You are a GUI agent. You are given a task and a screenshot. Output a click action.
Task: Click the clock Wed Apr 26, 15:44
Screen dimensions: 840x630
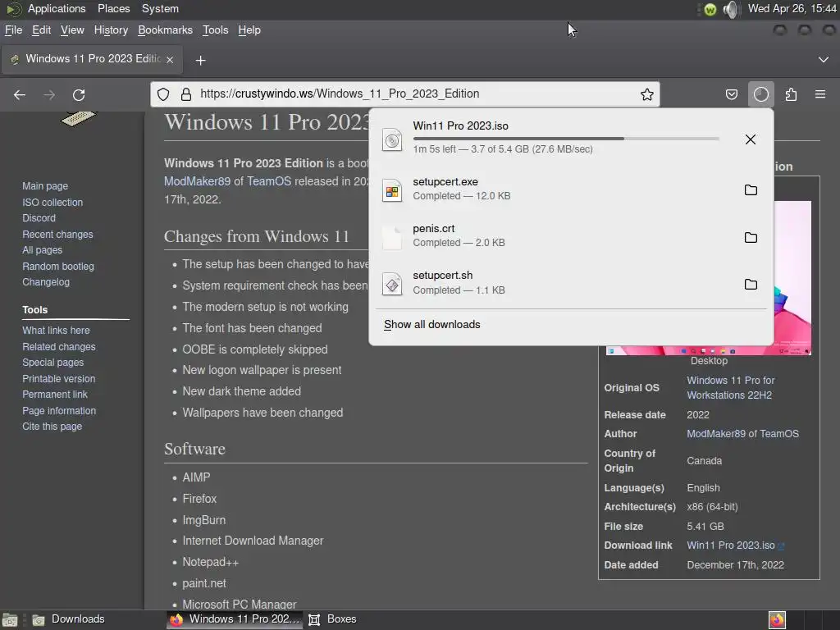click(792, 9)
